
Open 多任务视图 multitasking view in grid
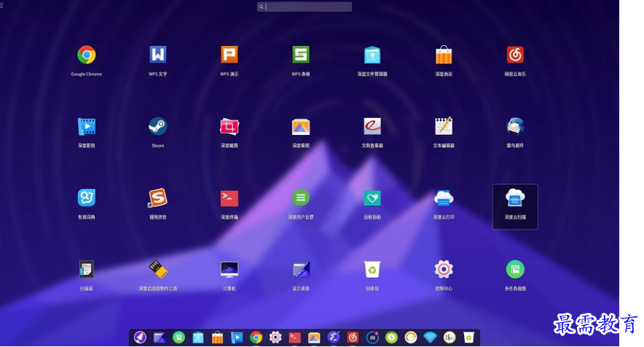pos(515,269)
